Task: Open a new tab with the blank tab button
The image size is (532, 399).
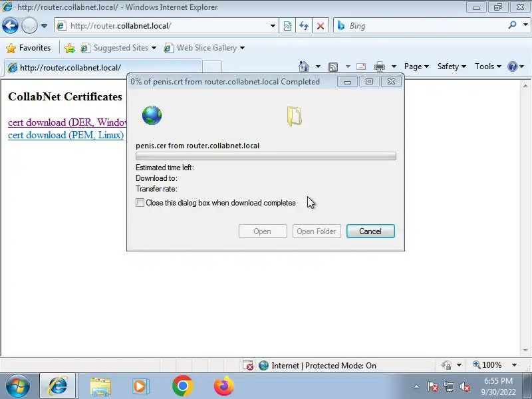Action: click(212, 67)
